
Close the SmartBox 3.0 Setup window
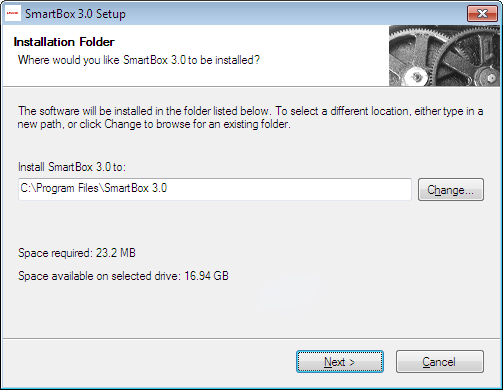point(482,14)
